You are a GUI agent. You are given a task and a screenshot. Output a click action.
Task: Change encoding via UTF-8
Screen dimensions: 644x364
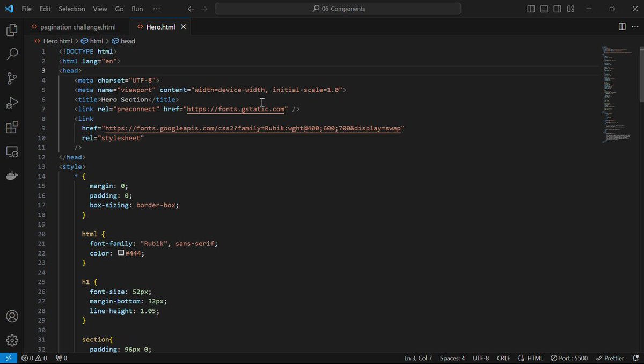coord(481,358)
